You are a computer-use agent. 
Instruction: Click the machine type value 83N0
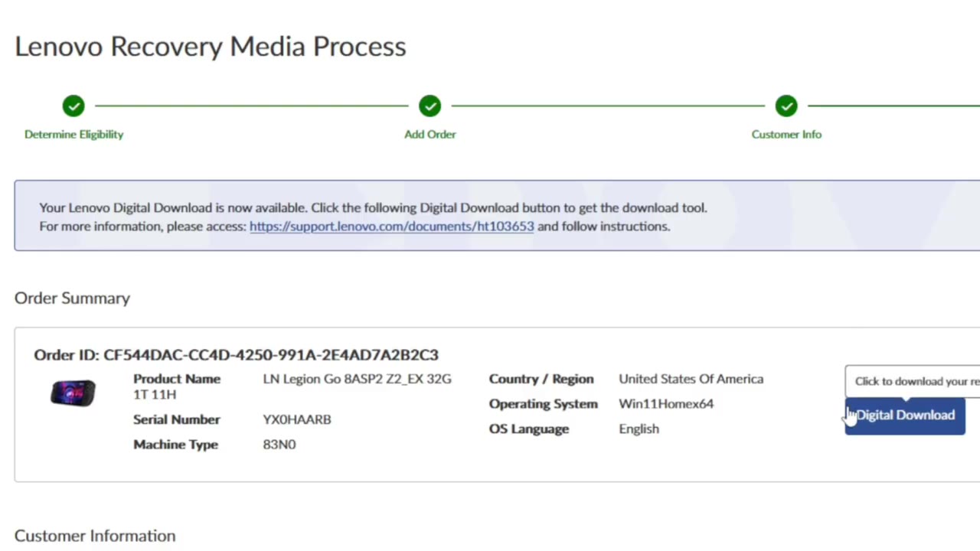(279, 445)
